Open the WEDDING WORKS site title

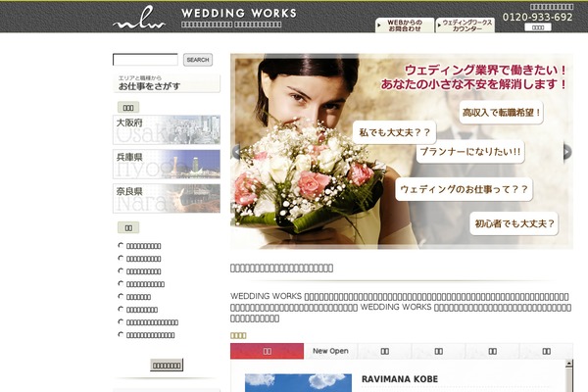(x=239, y=13)
